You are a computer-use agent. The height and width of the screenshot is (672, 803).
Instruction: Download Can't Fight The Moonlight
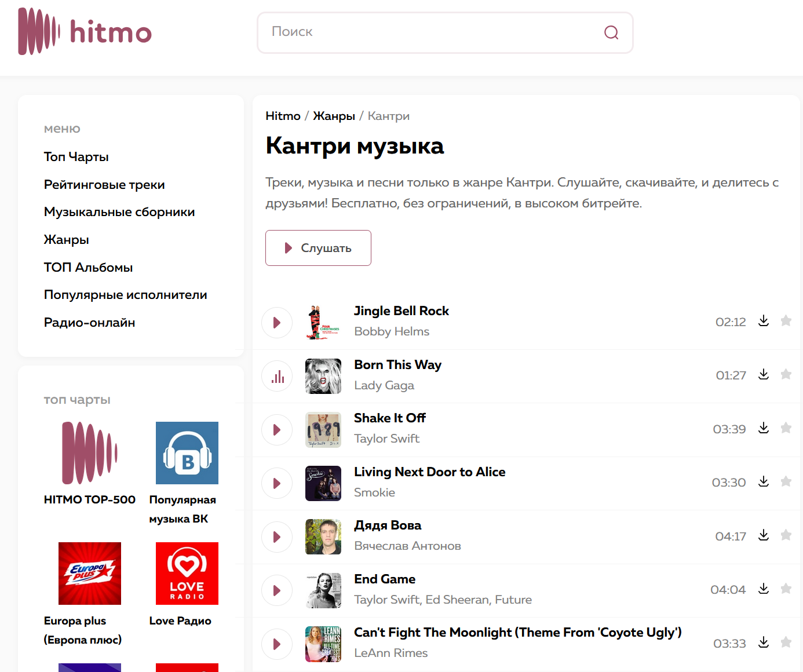pos(764,642)
